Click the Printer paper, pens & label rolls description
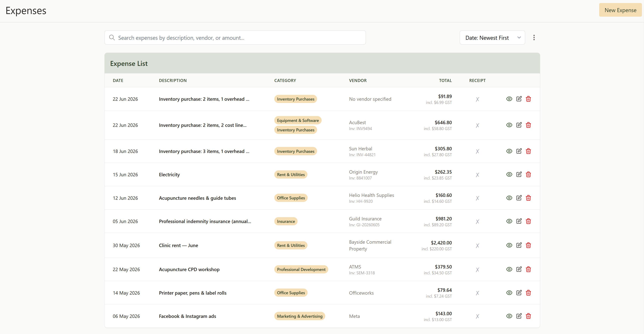The image size is (644, 334). click(193, 293)
